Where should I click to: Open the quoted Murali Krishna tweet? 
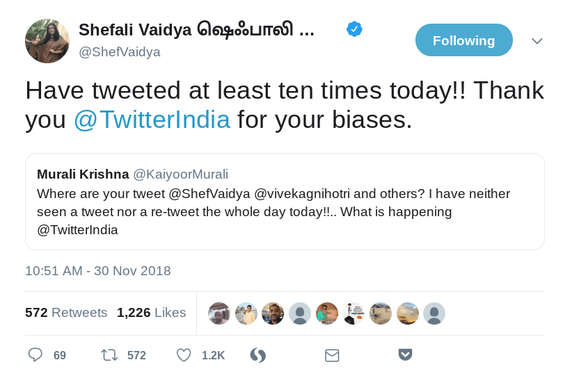[285, 211]
